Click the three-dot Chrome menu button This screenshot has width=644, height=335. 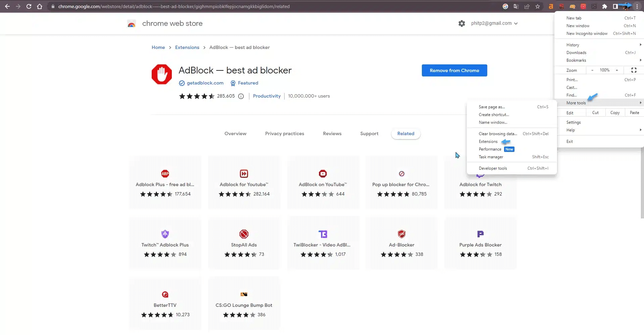click(x=637, y=6)
